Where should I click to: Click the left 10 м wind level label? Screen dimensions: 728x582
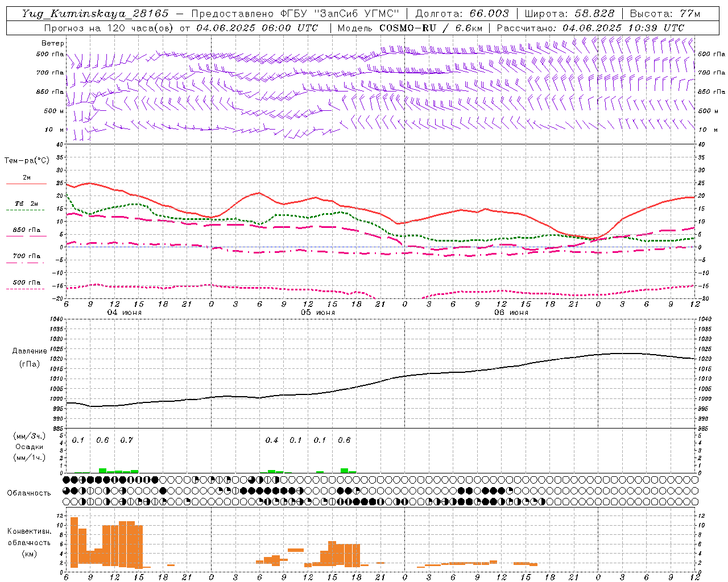[54, 130]
